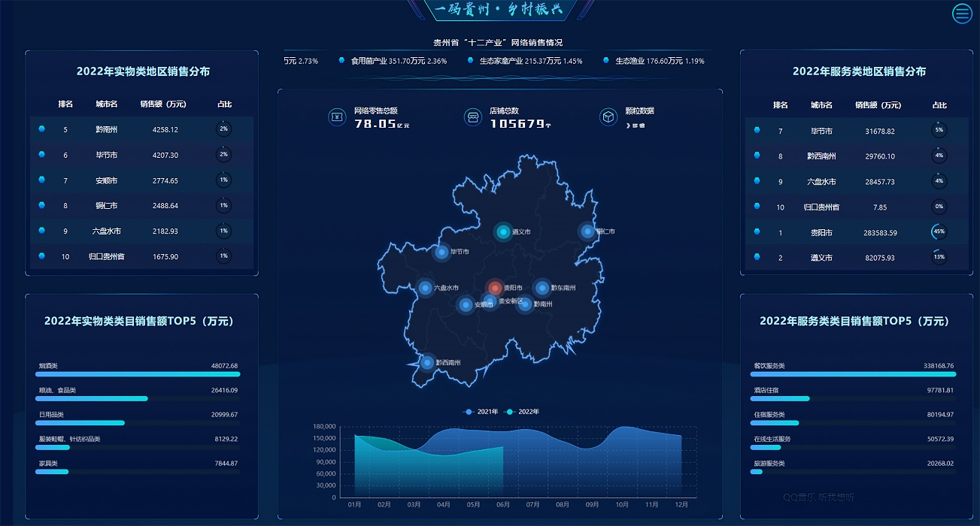Select the 贵阳市 row in 服务类 table
Screen dimensions: 980x526
pyautogui.click(x=856, y=233)
